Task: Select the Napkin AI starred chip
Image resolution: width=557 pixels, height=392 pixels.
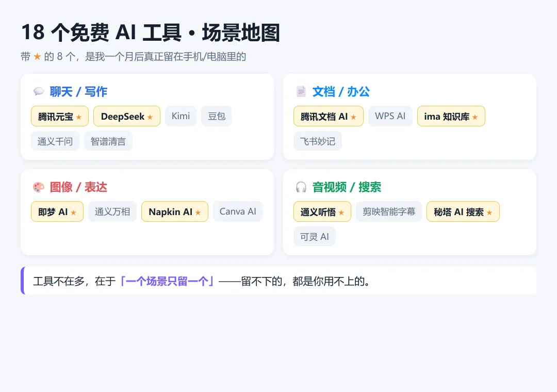Action: pyautogui.click(x=175, y=212)
